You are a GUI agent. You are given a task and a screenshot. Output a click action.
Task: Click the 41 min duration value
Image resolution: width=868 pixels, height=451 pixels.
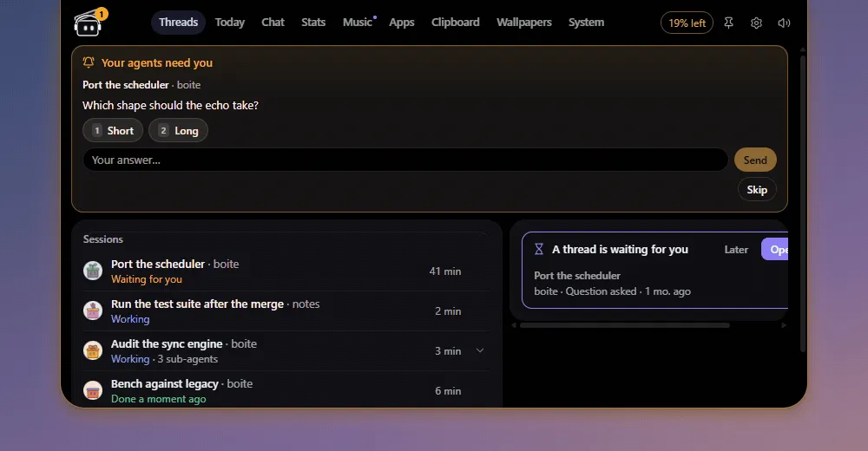[x=445, y=271]
